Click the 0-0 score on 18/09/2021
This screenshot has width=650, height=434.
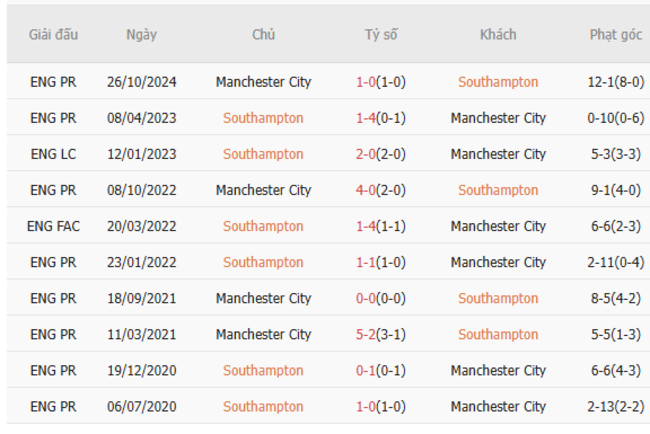click(366, 298)
